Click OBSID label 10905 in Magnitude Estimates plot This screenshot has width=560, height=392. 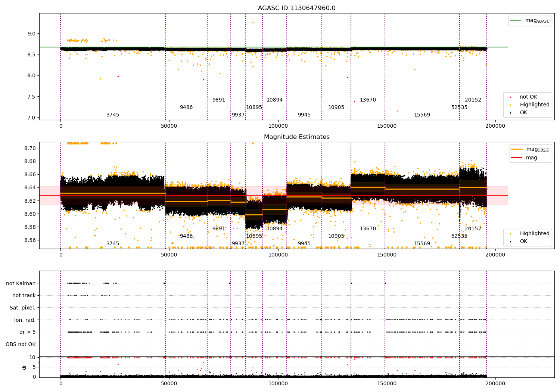coord(336,236)
